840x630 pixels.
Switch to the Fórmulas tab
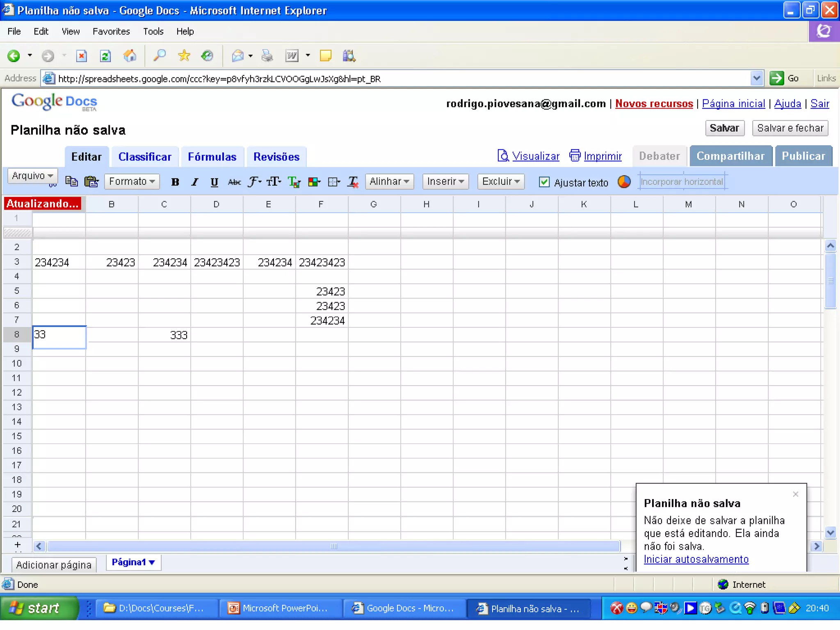pos(212,157)
